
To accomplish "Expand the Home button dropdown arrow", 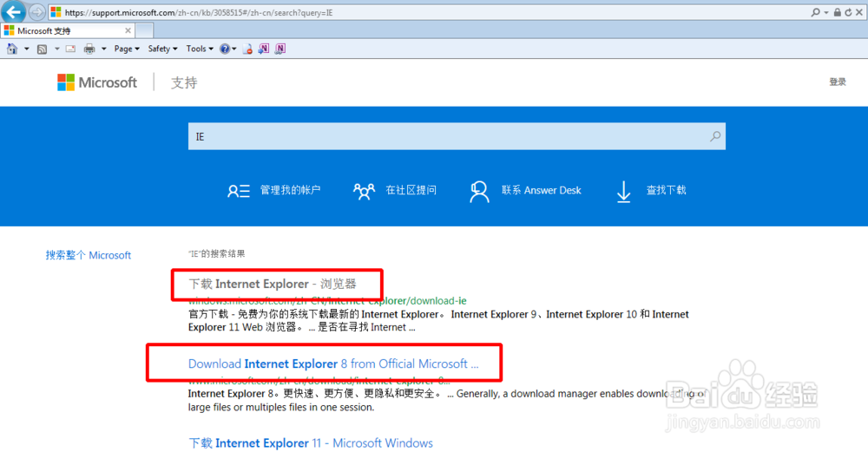I will (26, 49).
